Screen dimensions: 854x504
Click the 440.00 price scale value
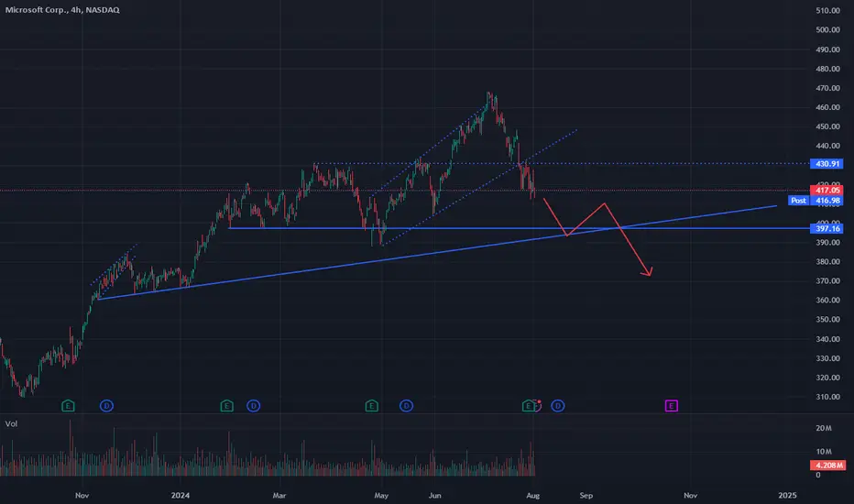(827, 146)
